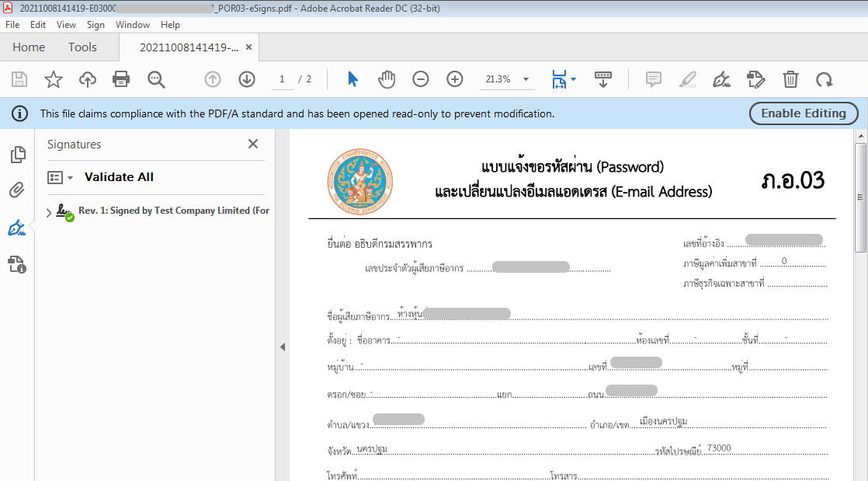Click the Revenue Department seal logo
The image size is (868, 481).
pyautogui.click(x=359, y=182)
